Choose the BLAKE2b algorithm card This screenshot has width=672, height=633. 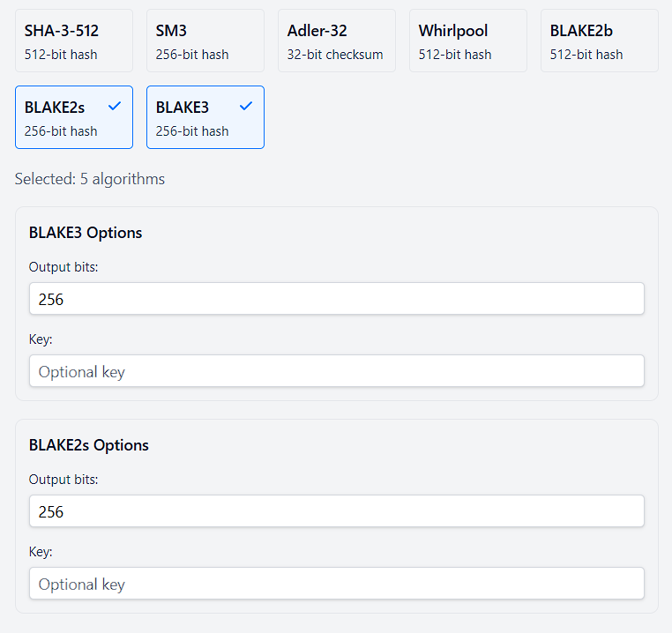coord(600,41)
